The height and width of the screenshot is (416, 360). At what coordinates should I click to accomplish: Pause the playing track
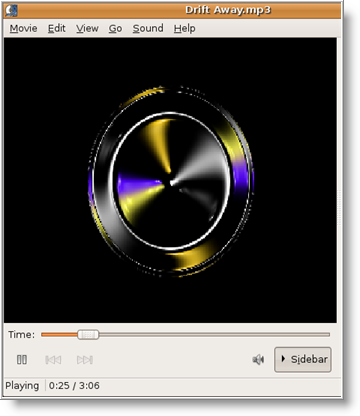click(x=22, y=360)
